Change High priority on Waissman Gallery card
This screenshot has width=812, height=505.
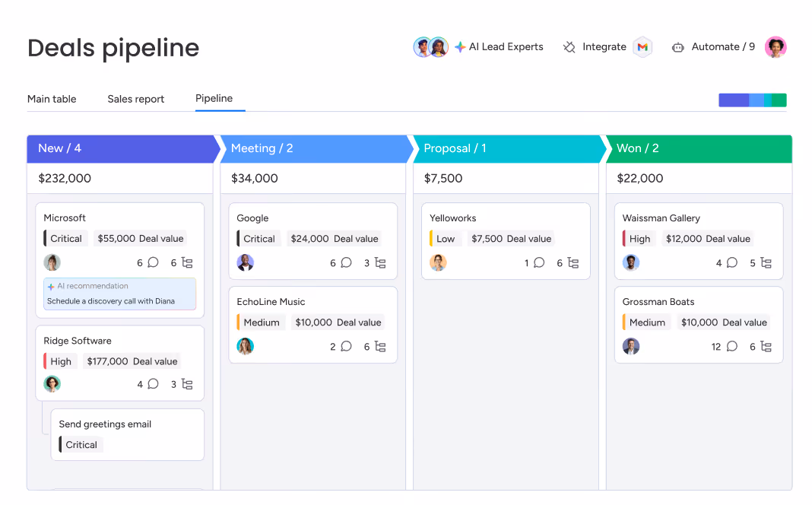tap(639, 239)
